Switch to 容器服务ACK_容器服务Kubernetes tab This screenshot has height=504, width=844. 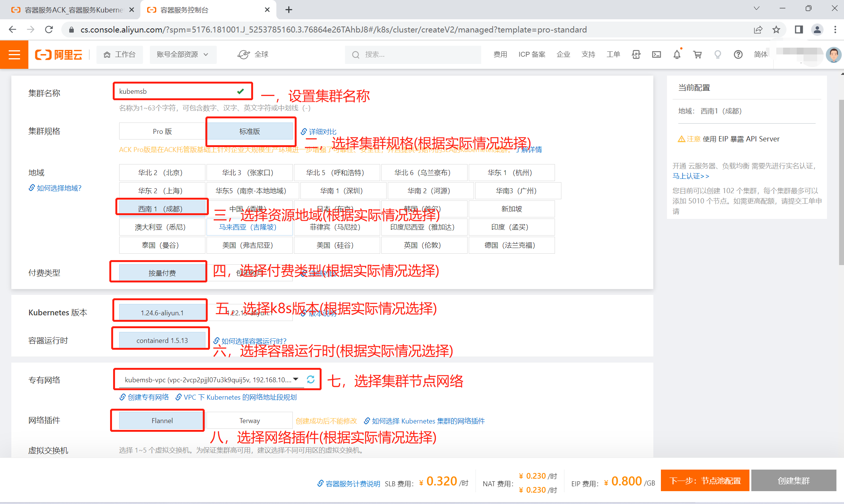coord(70,10)
